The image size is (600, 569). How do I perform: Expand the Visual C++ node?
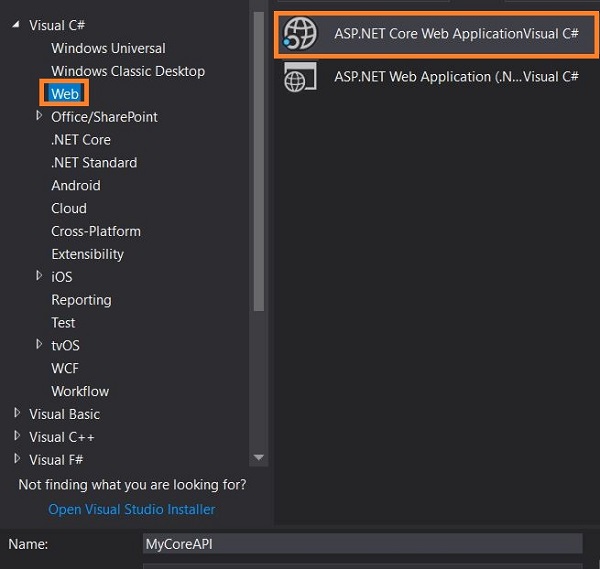click(x=17, y=436)
